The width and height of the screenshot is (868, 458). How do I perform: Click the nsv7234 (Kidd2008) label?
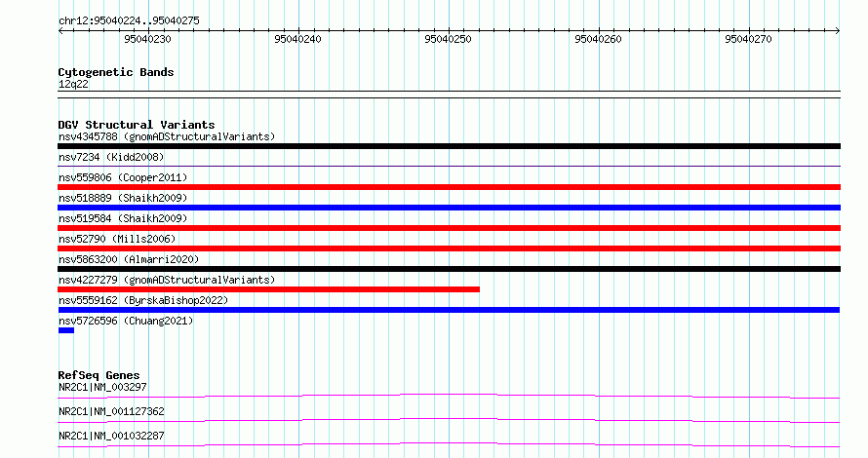pos(111,157)
